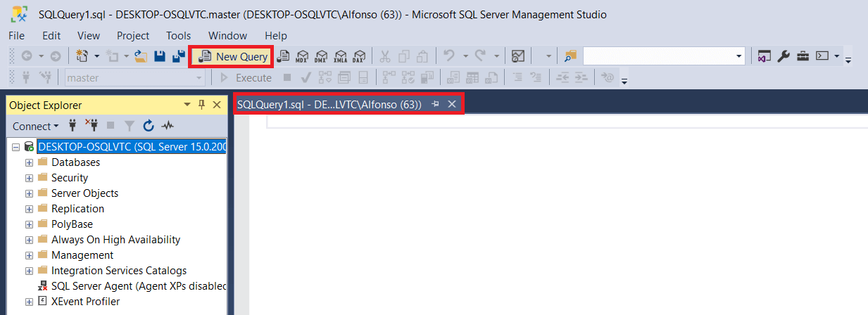Select the DESKTOP-OSQLVTC server root node

[132, 147]
